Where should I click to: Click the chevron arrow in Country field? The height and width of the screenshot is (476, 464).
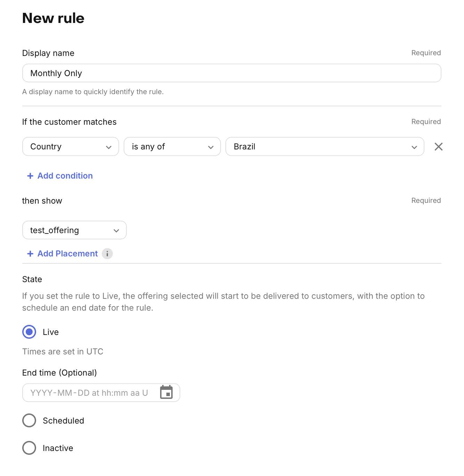tap(109, 147)
